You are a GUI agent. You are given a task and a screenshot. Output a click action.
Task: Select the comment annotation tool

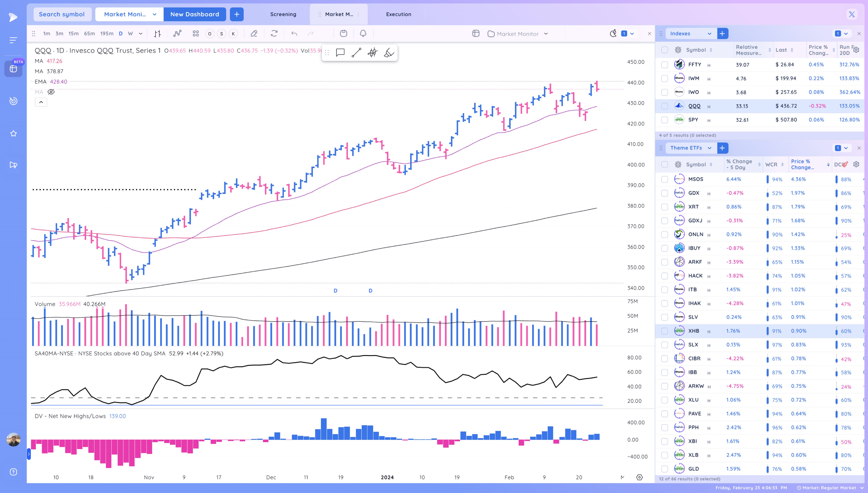(x=340, y=53)
